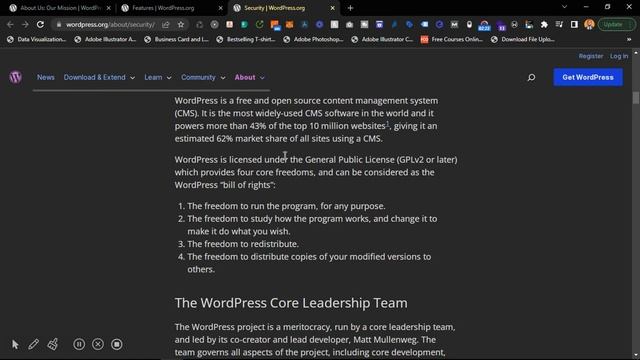Click the Log in link
640x360 pixels.
click(619, 56)
